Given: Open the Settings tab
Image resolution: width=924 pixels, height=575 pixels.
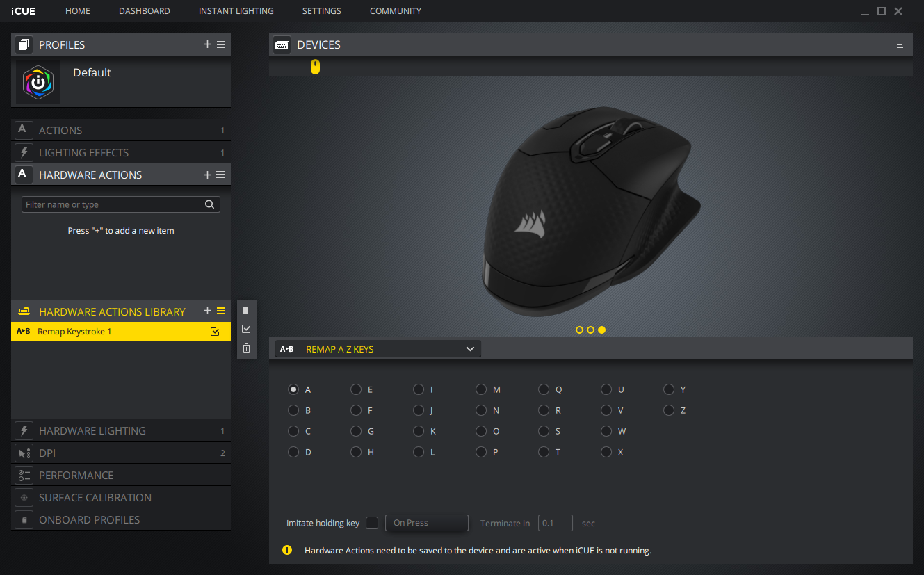Looking at the screenshot, I should pyautogui.click(x=322, y=11).
